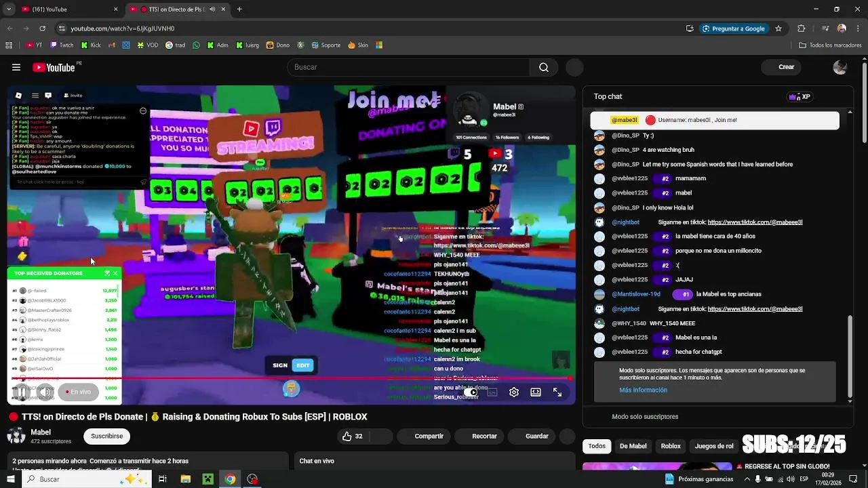
Task: Reload the page with refresh icon
Action: click(42, 28)
